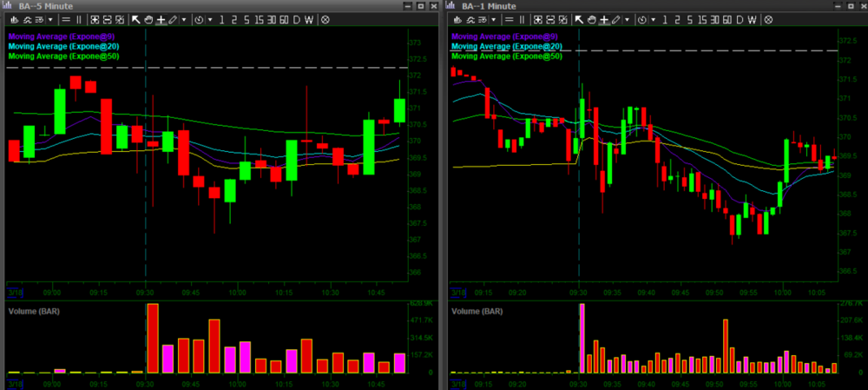
Task: Toggle the 5-minute interval in 5 Minute chart
Action: 245,19
